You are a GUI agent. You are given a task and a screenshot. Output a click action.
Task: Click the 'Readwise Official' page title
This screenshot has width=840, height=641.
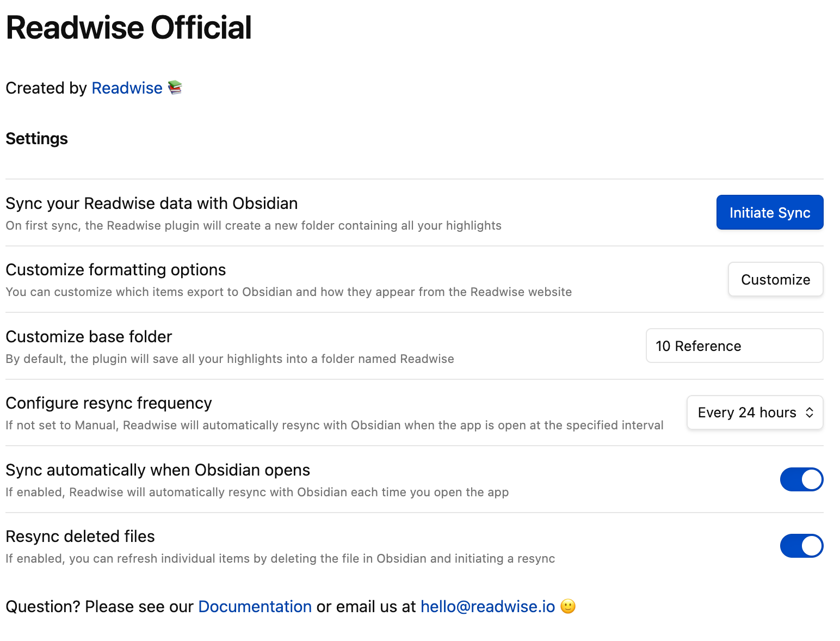(128, 28)
